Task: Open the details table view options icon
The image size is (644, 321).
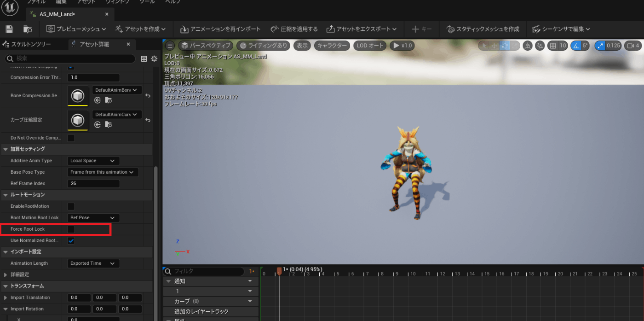Action: pyautogui.click(x=144, y=58)
